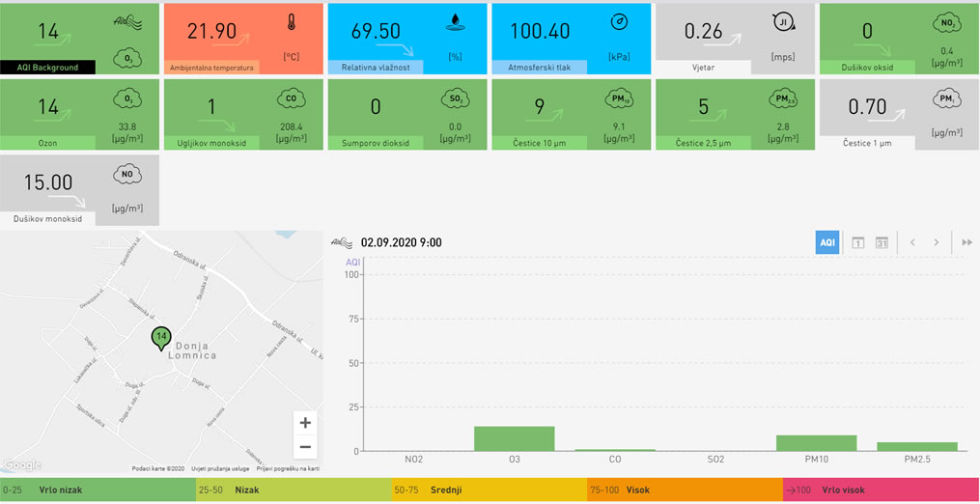Click the wind direction compass icon

coord(782,22)
